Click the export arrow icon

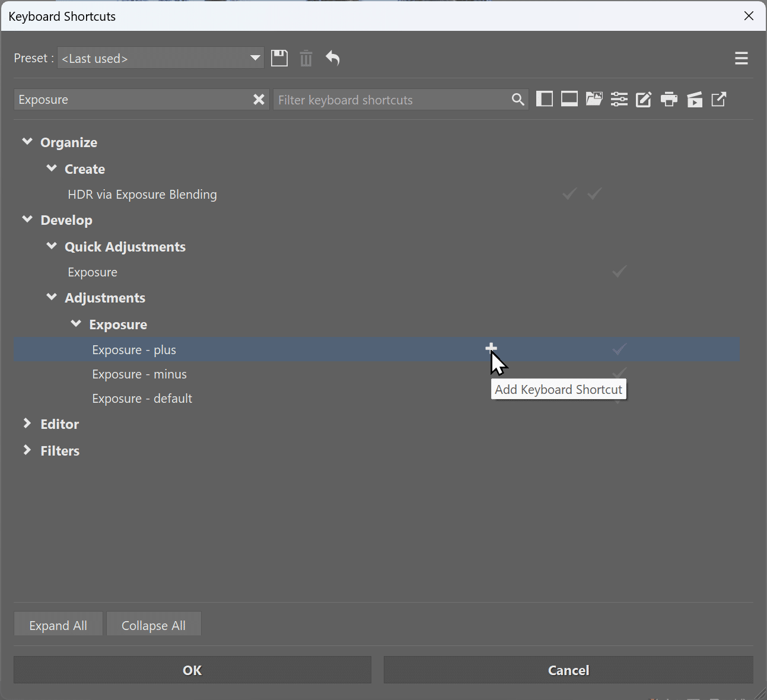tap(719, 99)
